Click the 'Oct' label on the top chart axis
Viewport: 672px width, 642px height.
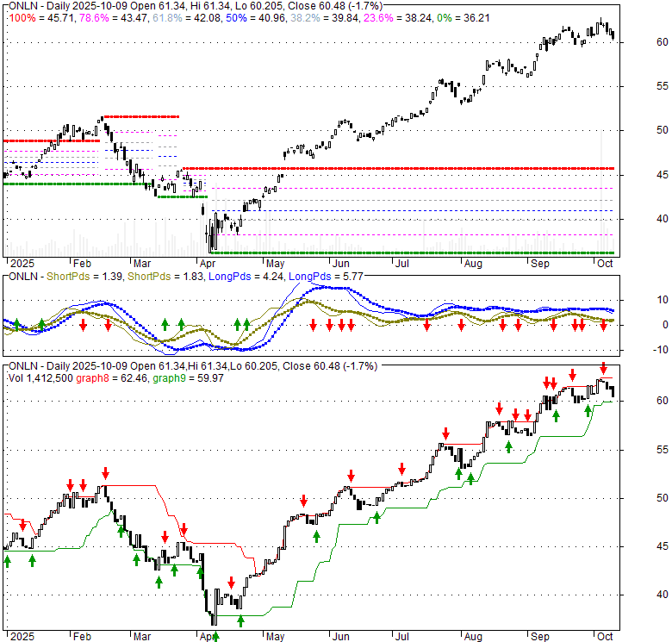tap(605, 263)
